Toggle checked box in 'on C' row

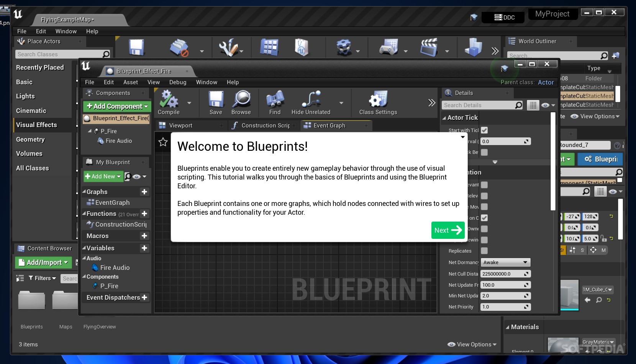click(484, 218)
